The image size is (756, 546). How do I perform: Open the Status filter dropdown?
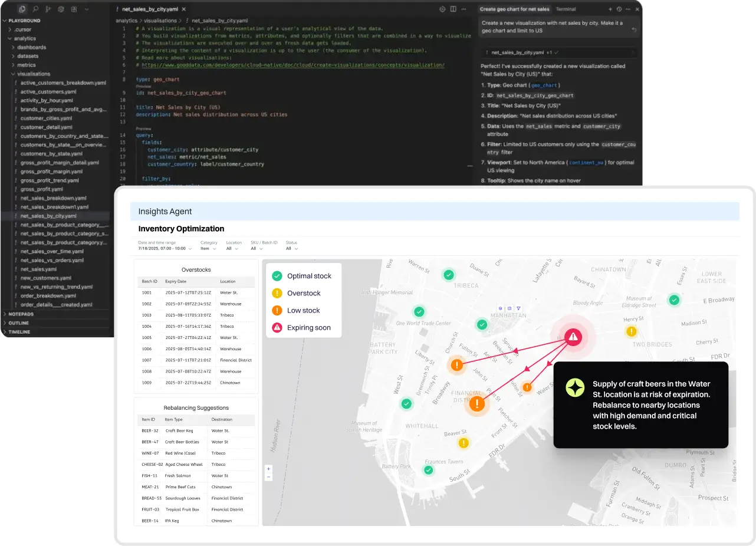point(290,249)
